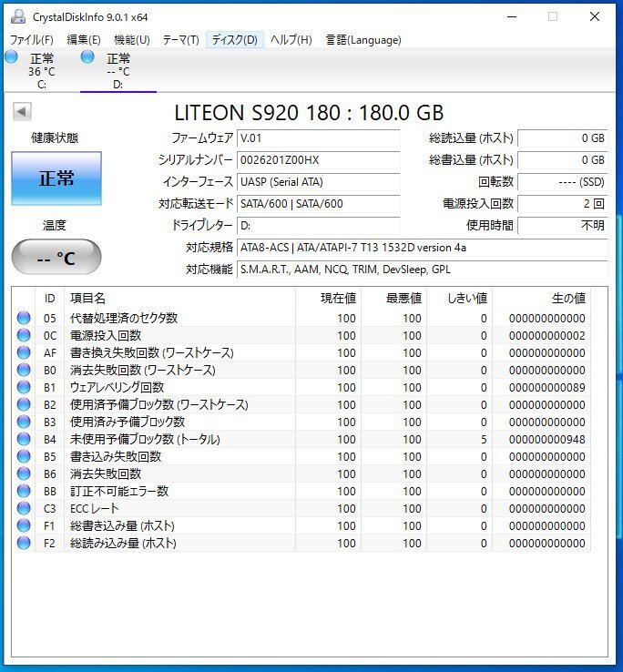Click the 訂正不可能エラー数 attribute name
623x672 pixels.
[119, 491]
